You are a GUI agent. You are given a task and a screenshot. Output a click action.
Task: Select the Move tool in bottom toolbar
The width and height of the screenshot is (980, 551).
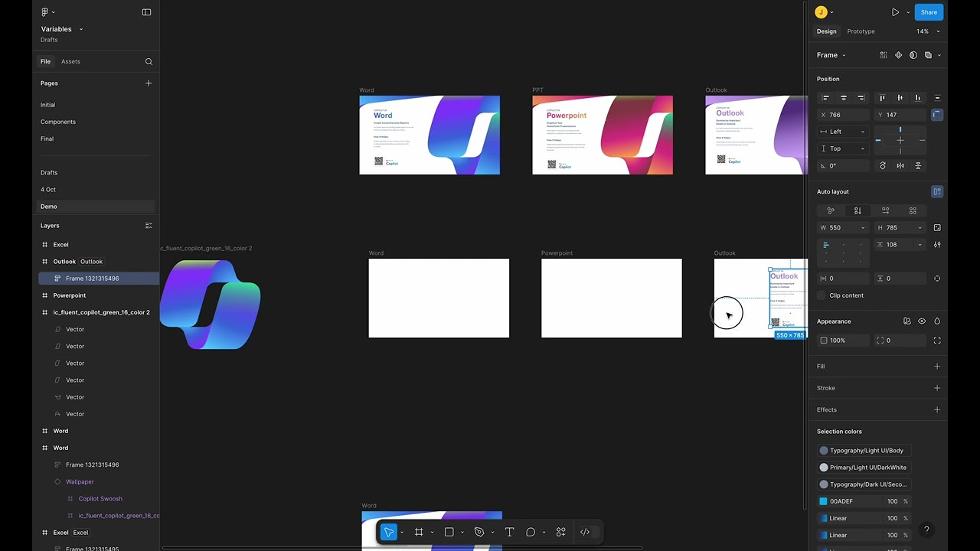tap(389, 532)
